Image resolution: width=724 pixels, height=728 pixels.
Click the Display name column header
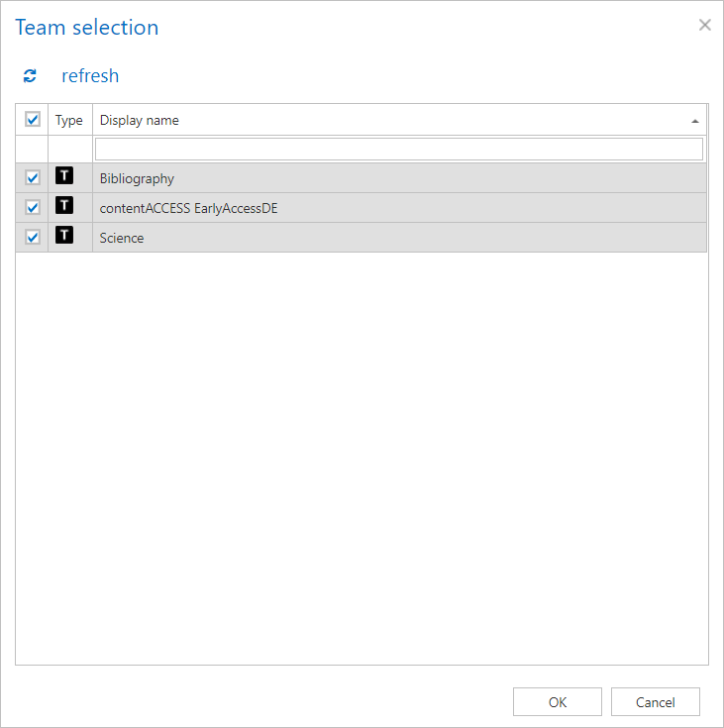(x=140, y=120)
